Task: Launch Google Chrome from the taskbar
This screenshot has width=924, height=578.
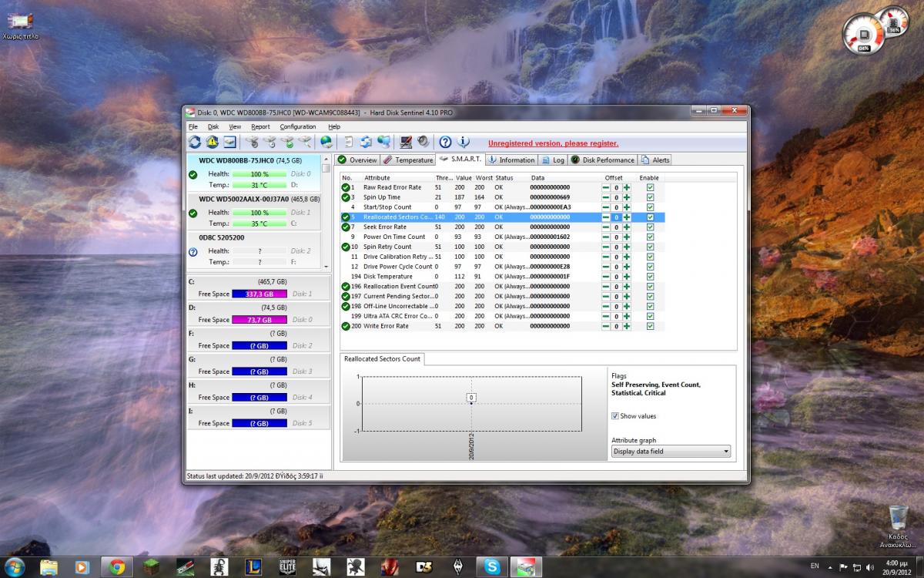Action: tap(117, 567)
